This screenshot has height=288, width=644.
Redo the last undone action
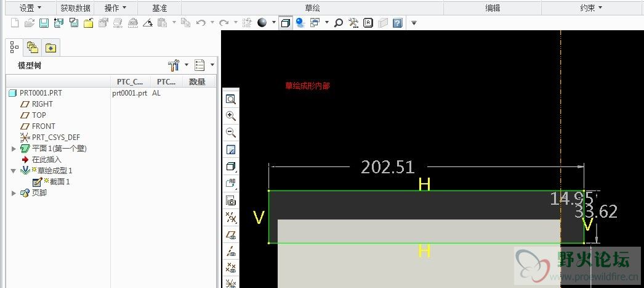pyautogui.click(x=224, y=23)
